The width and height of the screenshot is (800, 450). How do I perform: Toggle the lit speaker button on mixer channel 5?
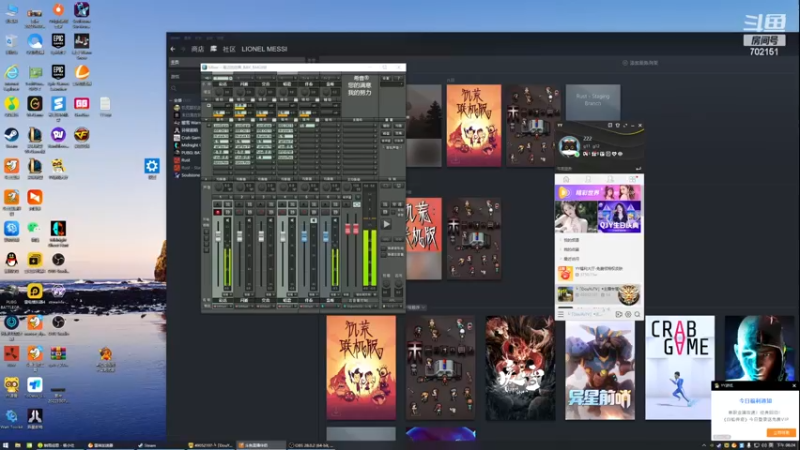point(313,220)
